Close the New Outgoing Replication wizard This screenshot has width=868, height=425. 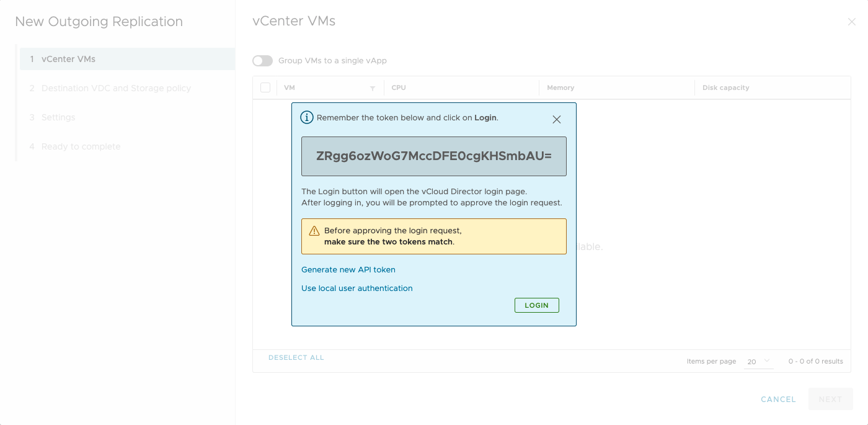coord(851,22)
